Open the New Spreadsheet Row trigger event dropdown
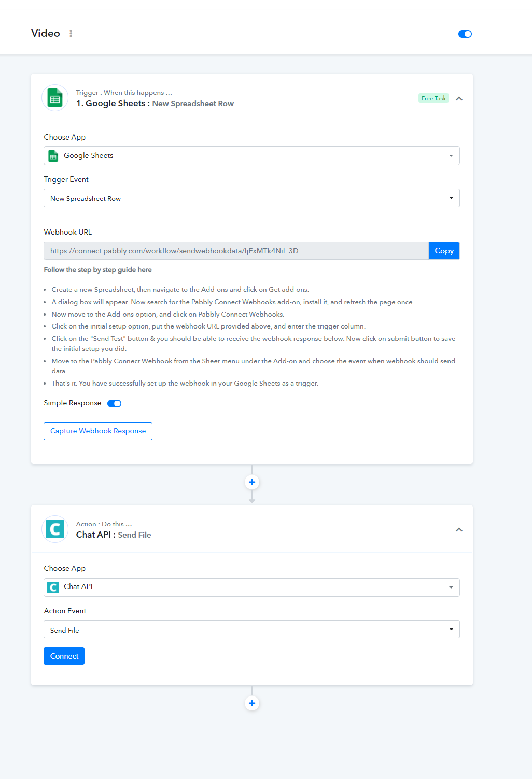 (251, 198)
